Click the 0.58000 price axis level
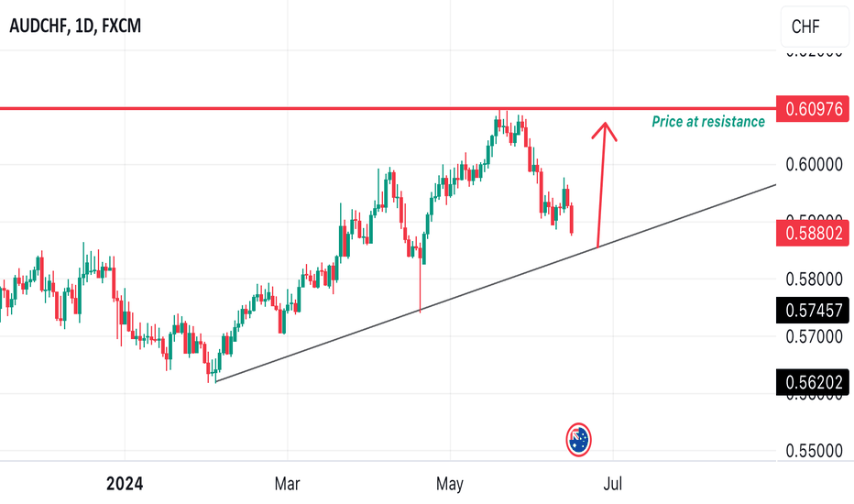 point(814,279)
